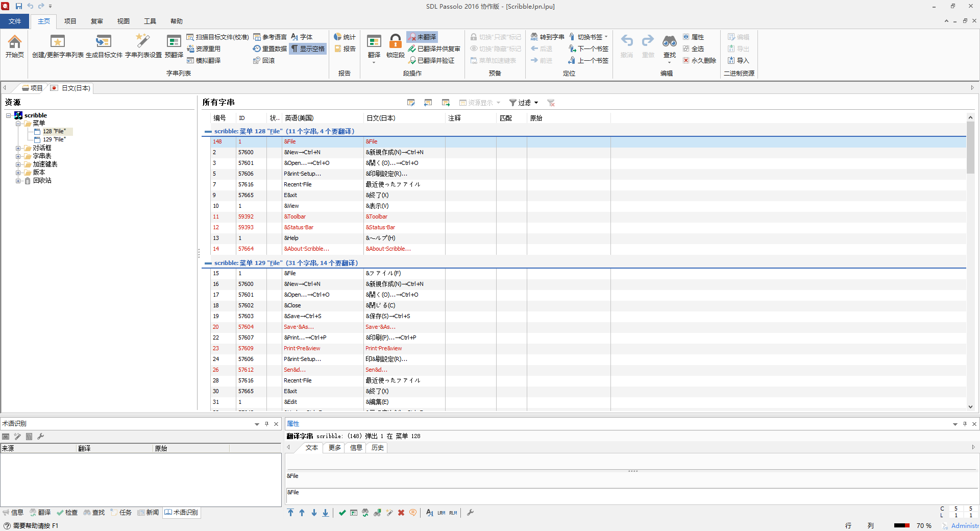980x531 pixels.
Task: Collapse the 菜单 128 string group
Action: pos(208,132)
